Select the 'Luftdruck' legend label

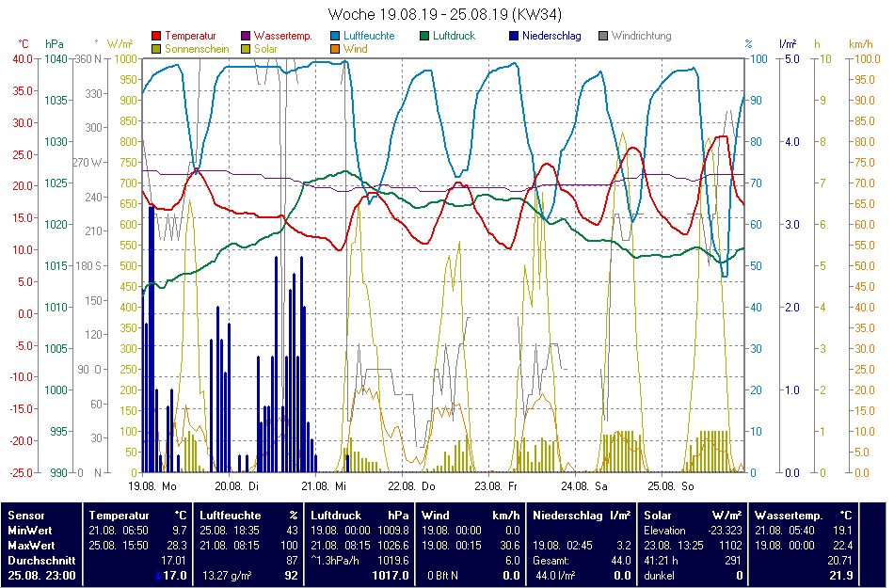(x=454, y=36)
